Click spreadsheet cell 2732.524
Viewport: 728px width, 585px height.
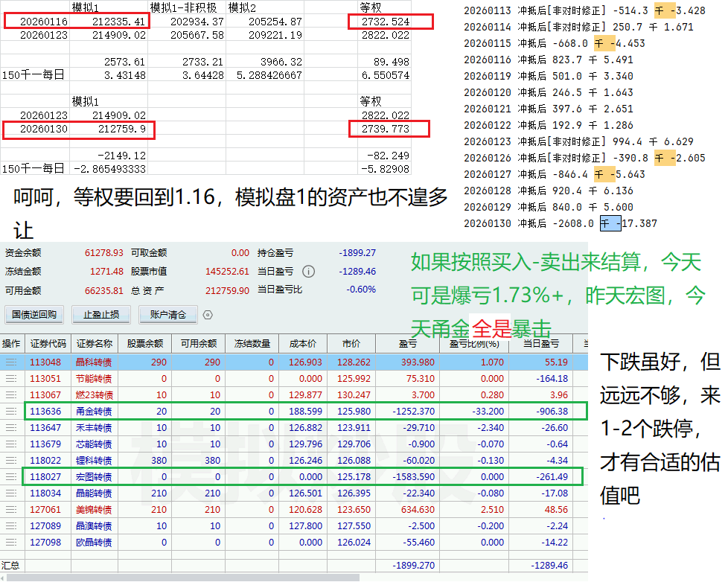point(386,22)
